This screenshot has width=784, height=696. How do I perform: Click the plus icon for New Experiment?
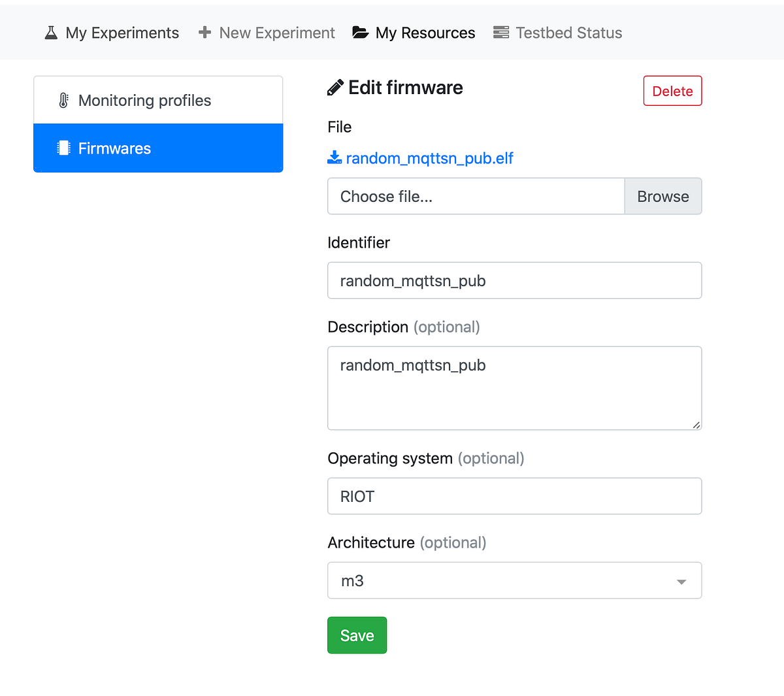205,32
